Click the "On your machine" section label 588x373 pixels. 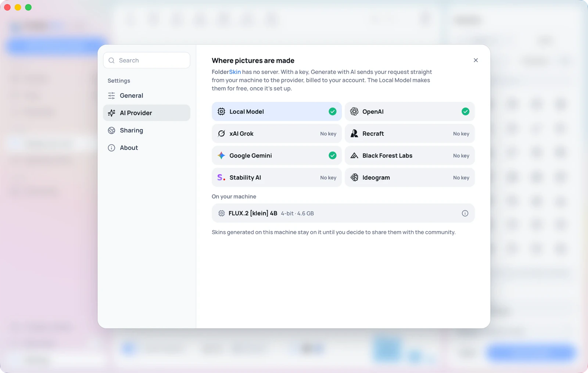tap(234, 196)
